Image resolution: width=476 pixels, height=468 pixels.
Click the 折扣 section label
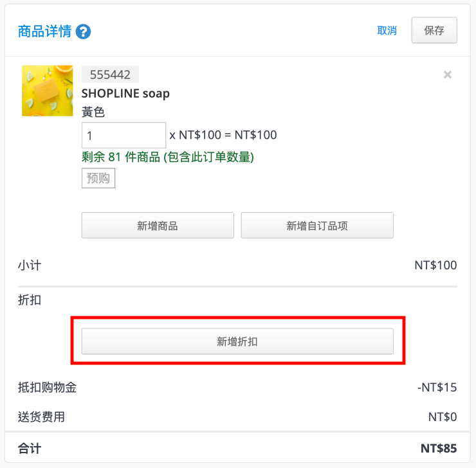pyautogui.click(x=29, y=300)
